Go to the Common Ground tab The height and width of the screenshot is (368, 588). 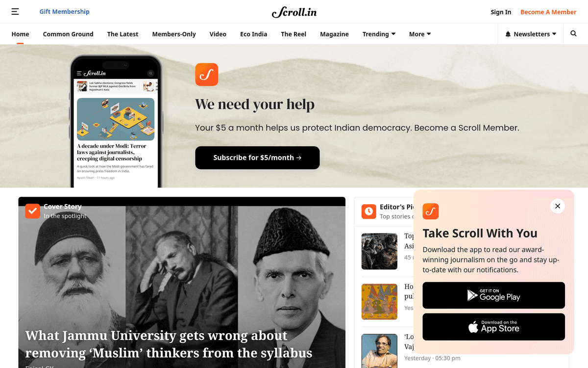[x=68, y=34]
